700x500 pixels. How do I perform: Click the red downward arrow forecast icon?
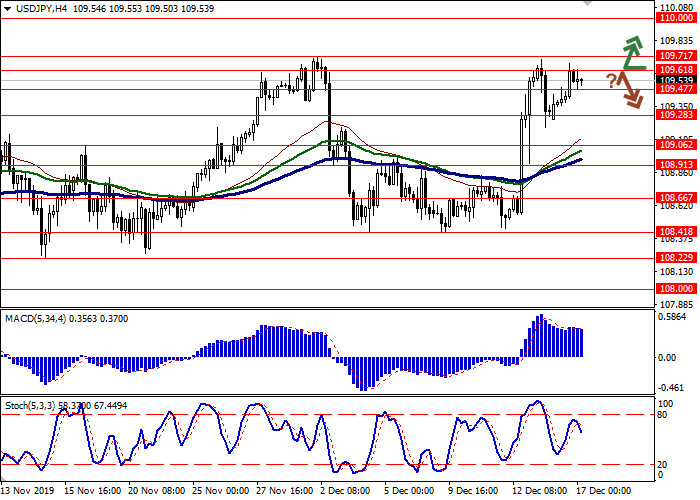[x=630, y=90]
